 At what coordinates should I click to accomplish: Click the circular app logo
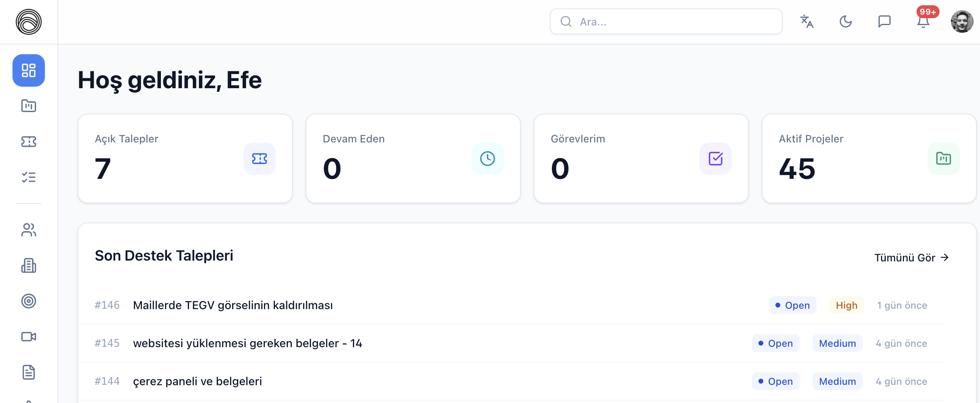point(29,22)
